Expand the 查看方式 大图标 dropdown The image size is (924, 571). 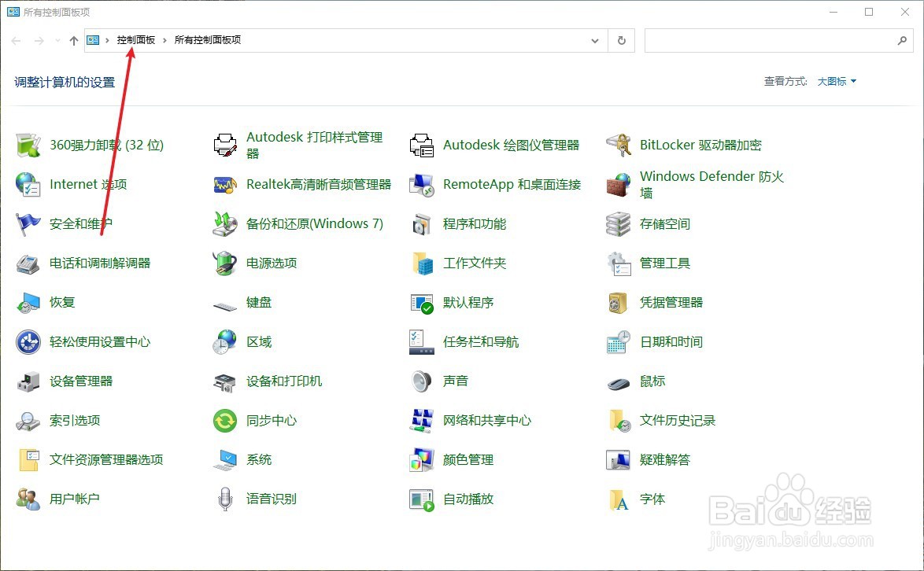click(x=837, y=81)
